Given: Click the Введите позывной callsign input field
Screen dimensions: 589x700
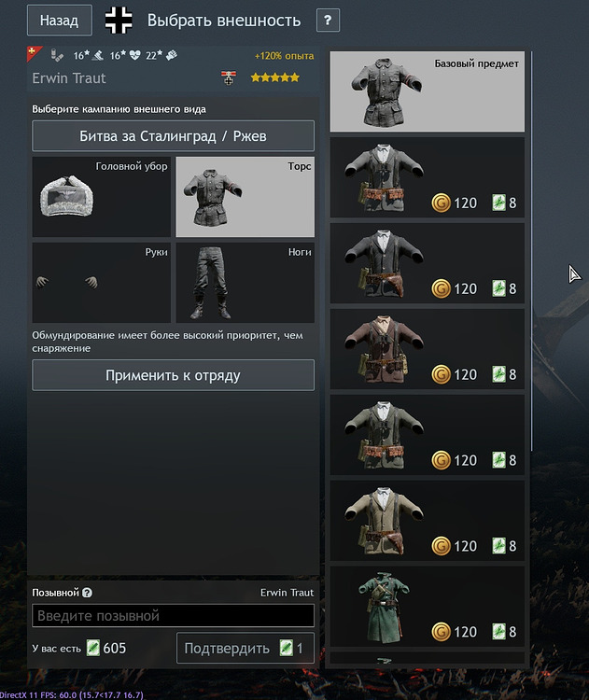Looking at the screenshot, I should [x=174, y=616].
